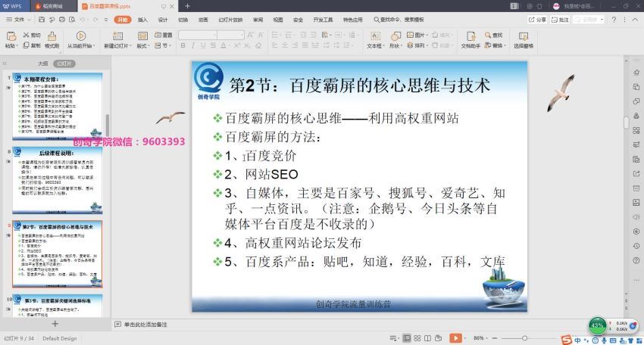
Task: Click the Reset (重置) slide button
Action: 164,36
